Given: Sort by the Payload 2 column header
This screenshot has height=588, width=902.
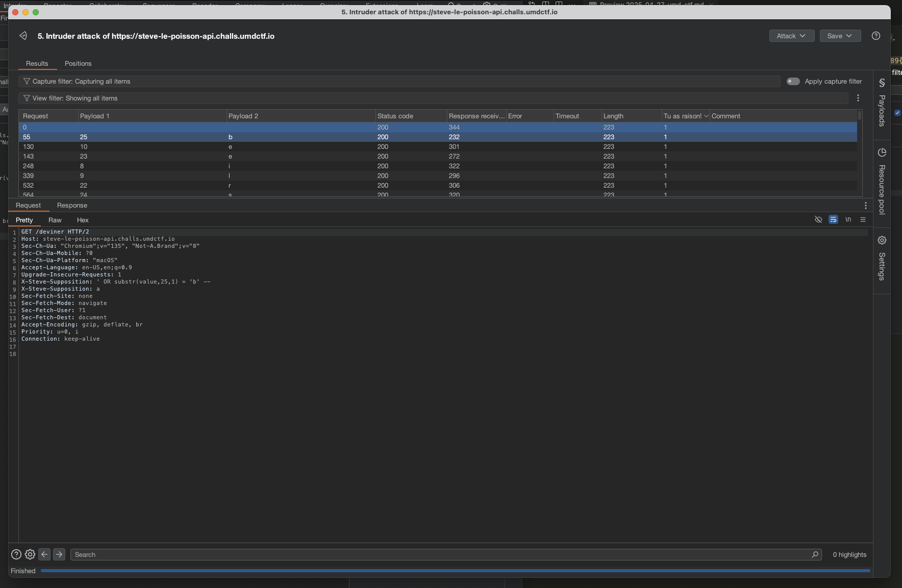Looking at the screenshot, I should point(300,116).
